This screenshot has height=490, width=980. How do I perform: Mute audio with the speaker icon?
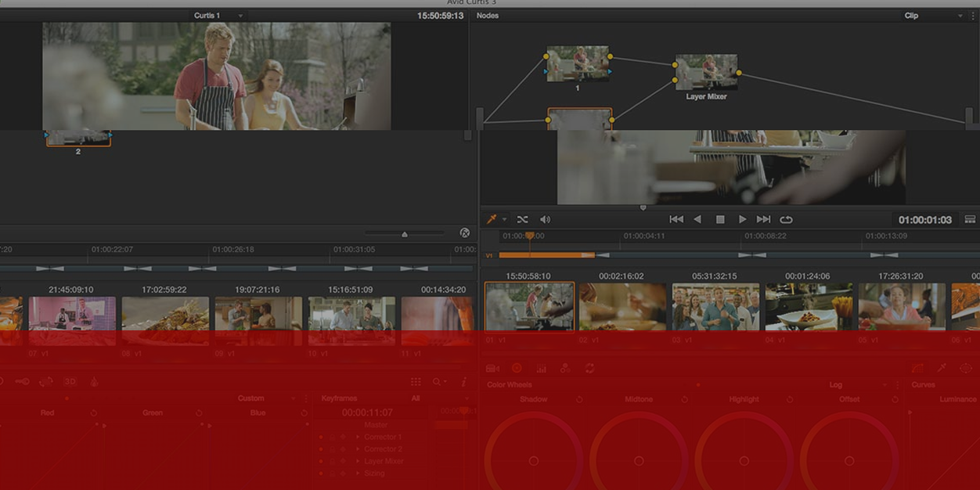coord(545,219)
